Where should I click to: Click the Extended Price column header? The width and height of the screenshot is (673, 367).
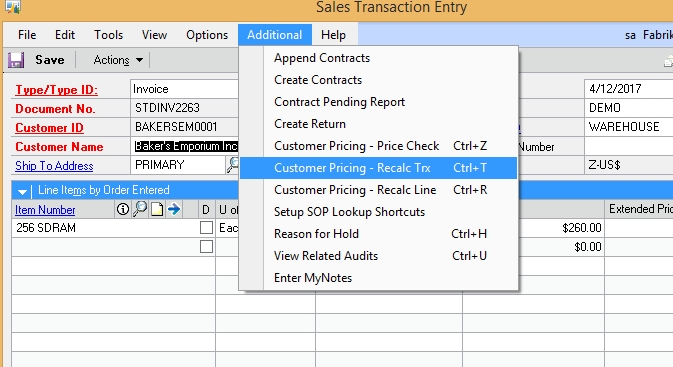pos(639,209)
